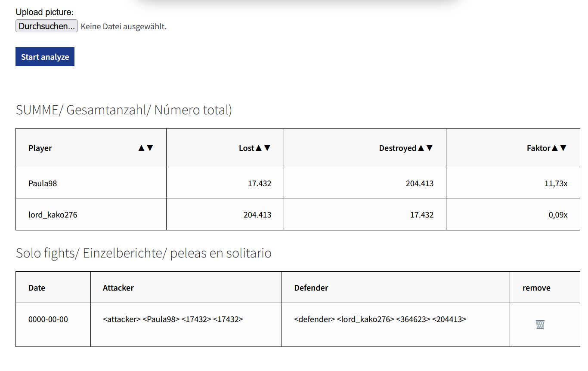Click the 11,73x Faktor value

click(x=556, y=184)
